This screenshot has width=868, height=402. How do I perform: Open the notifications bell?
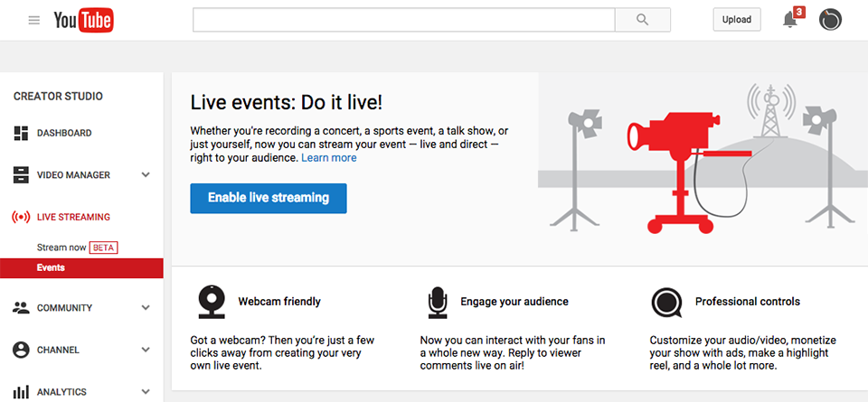pos(790,20)
